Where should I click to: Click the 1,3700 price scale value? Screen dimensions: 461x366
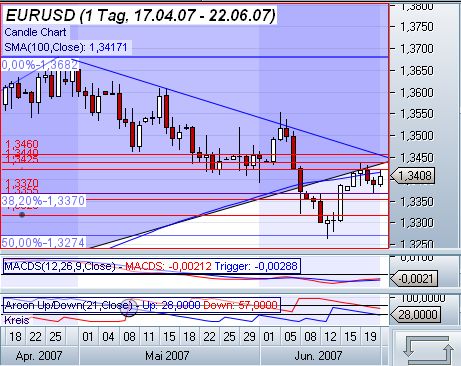tap(417, 49)
